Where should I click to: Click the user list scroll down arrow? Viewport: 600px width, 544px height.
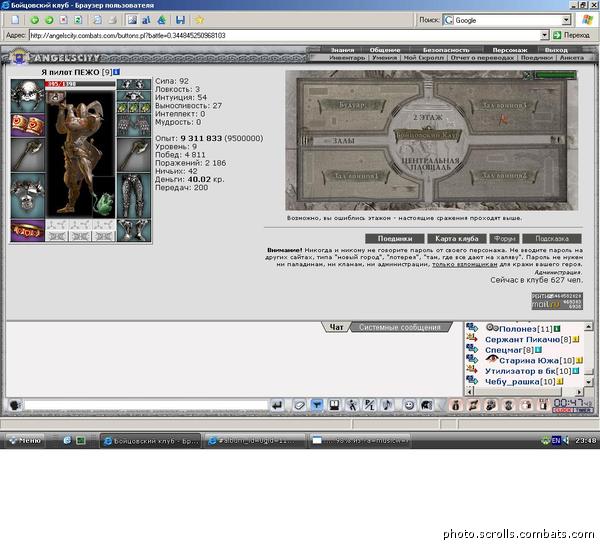coord(589,381)
